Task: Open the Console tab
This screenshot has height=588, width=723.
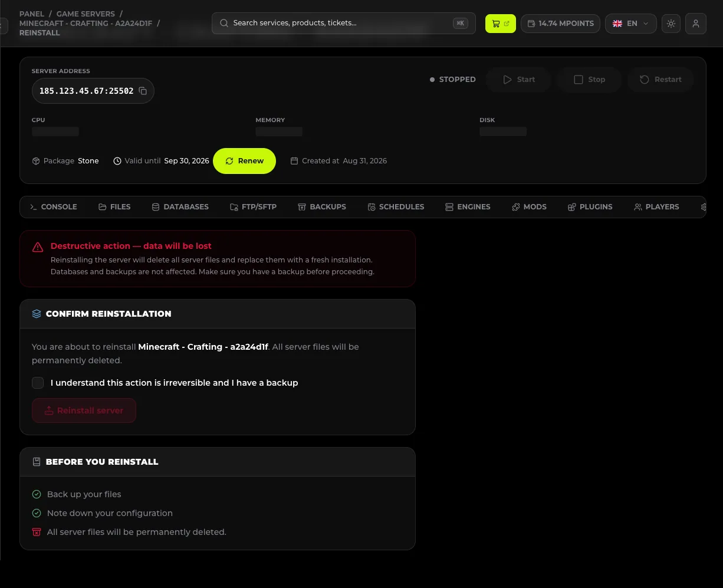Action: 54,207
